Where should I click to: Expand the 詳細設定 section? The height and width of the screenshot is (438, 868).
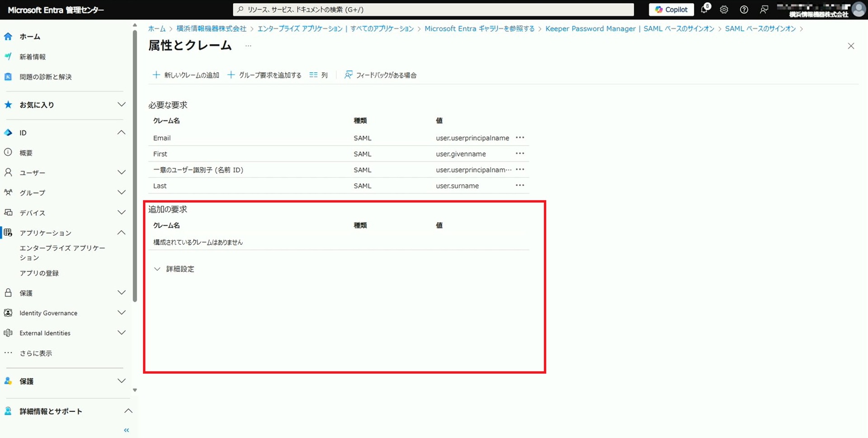[175, 269]
